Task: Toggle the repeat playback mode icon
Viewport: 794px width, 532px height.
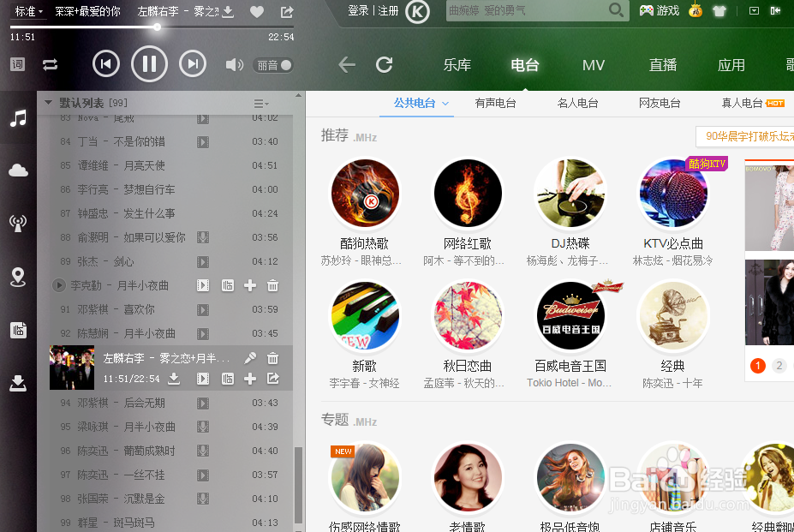Action: click(x=51, y=65)
